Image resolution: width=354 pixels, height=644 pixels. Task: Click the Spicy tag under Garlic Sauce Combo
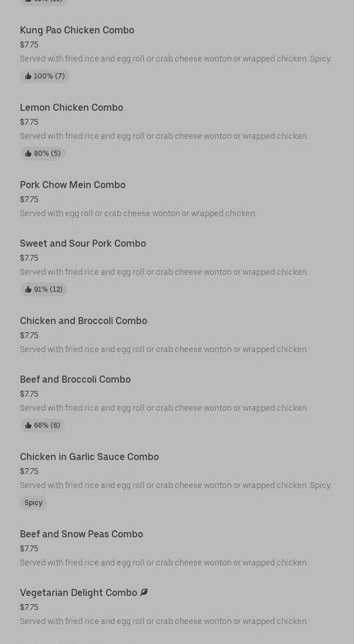click(33, 503)
